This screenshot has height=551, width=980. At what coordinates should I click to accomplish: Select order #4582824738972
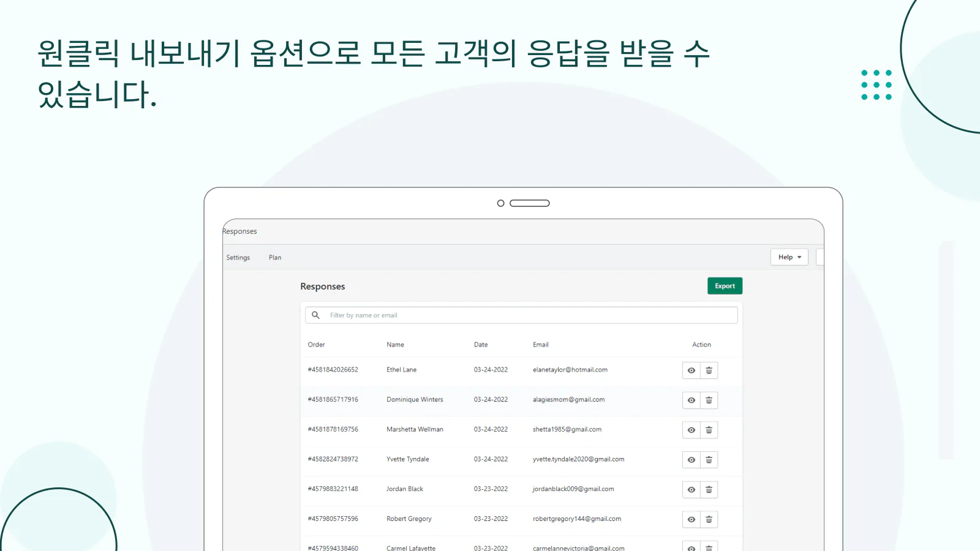[x=333, y=459]
